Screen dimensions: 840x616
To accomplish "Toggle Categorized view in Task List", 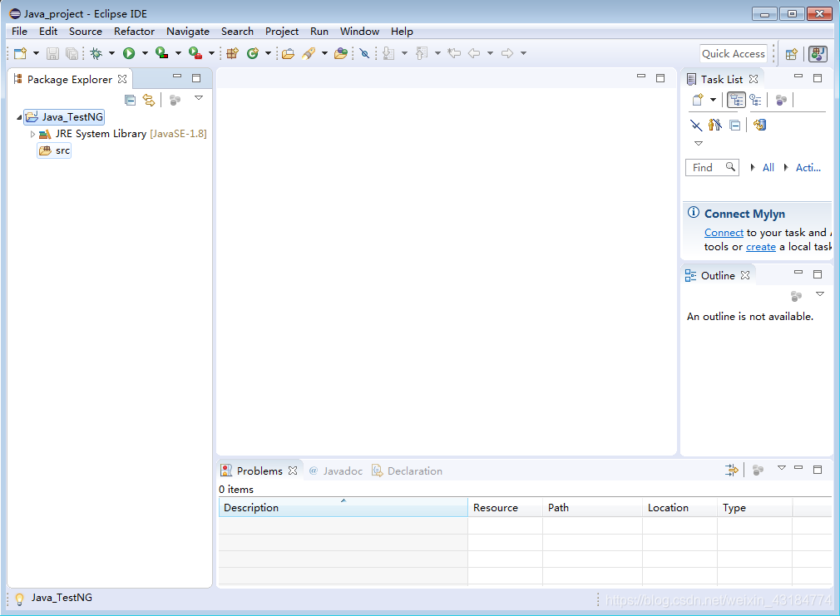I will point(736,100).
